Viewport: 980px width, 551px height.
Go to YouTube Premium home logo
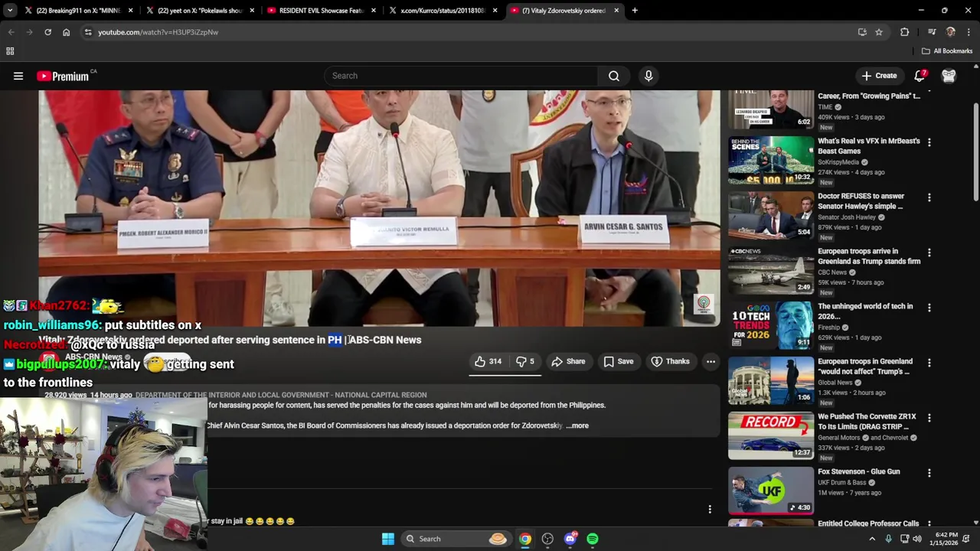coord(63,76)
